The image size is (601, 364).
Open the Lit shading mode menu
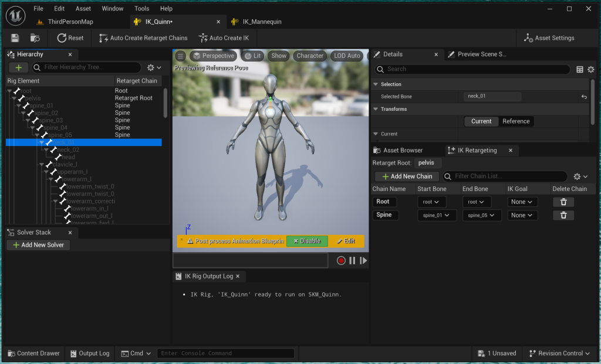[x=253, y=56]
